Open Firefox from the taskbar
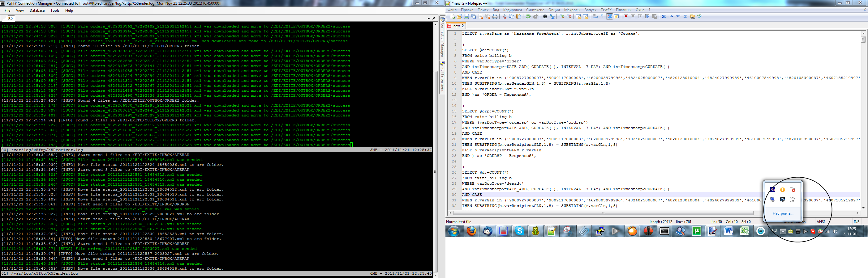 tap(471, 231)
